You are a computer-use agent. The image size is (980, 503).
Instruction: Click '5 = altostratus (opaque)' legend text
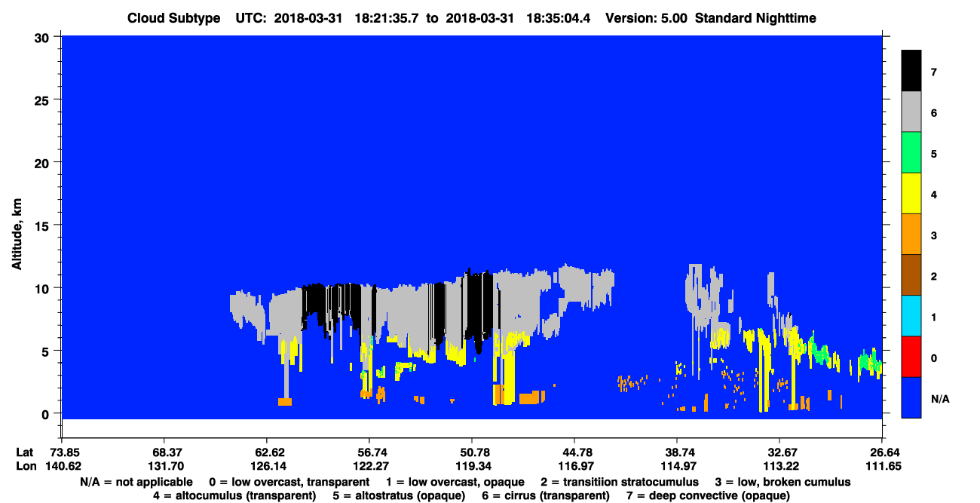(400, 495)
